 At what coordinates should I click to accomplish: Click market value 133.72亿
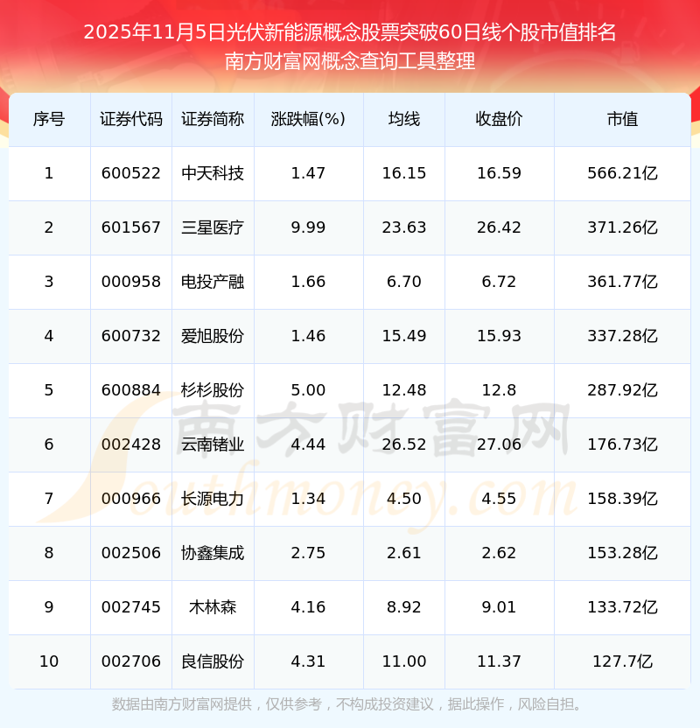[x=622, y=608]
